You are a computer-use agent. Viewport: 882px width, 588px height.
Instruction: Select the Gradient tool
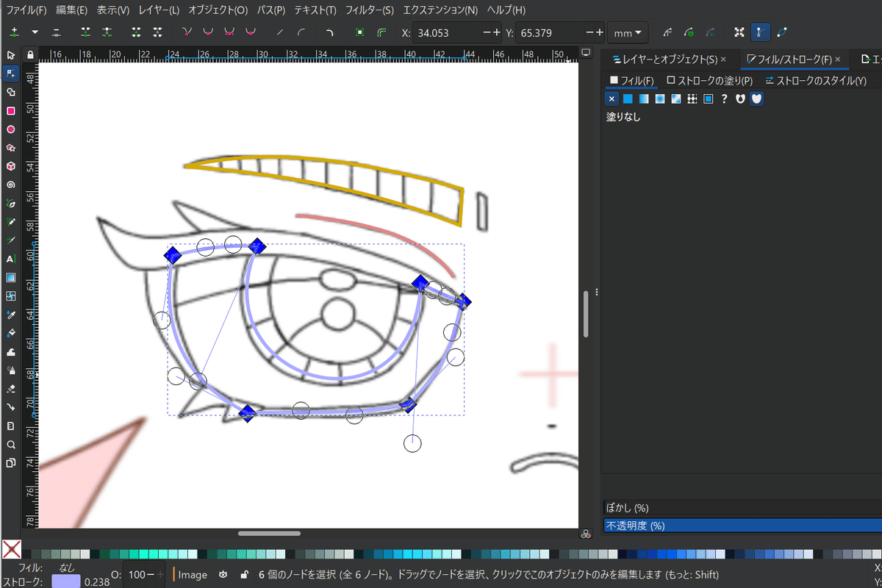click(x=10, y=277)
